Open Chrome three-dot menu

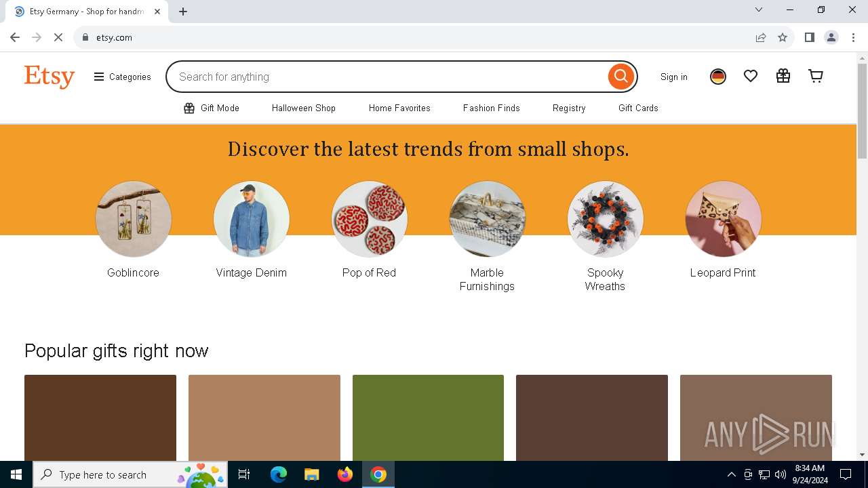coord(853,37)
